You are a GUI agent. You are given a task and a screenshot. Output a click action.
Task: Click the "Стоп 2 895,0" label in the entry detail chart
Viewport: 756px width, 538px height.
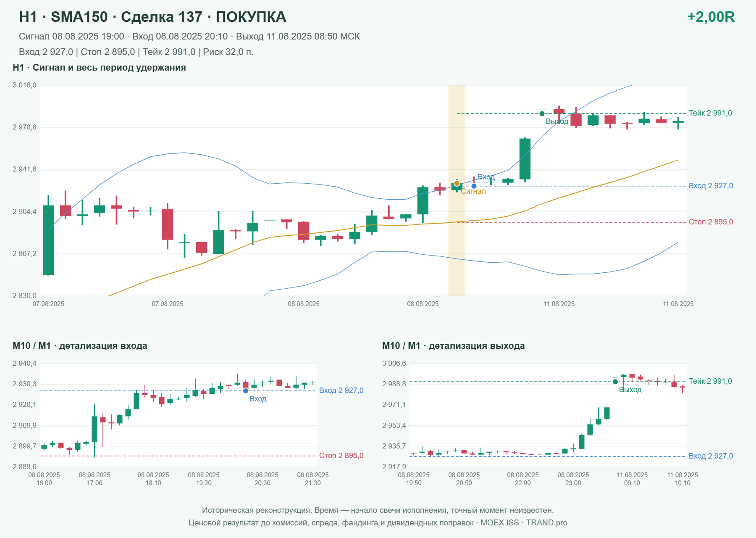[x=341, y=456]
